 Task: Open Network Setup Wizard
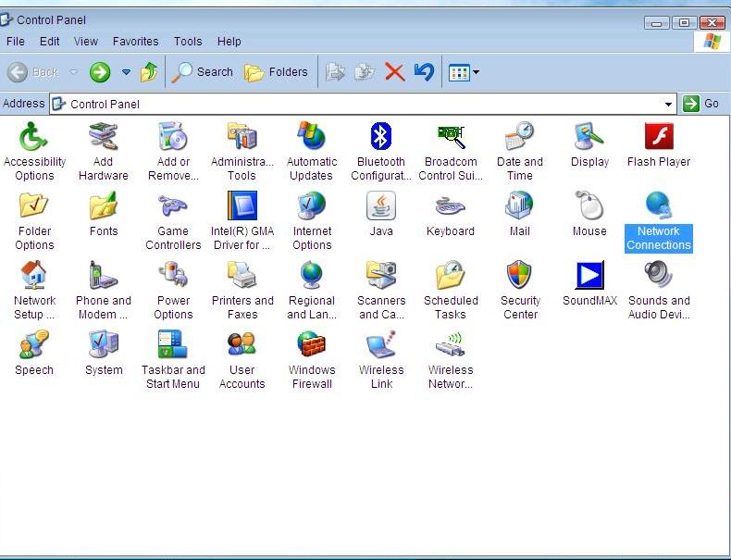34,290
